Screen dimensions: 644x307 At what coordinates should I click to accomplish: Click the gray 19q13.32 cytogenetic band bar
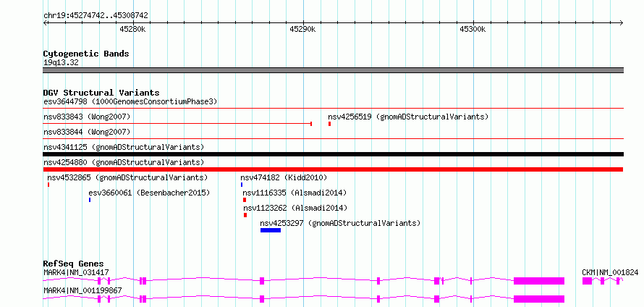coord(333,70)
